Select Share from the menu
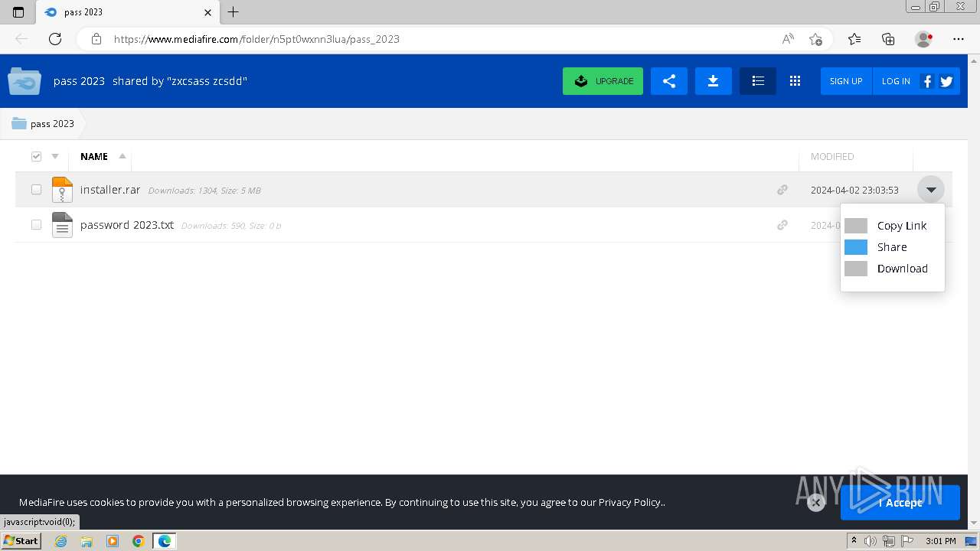 pyautogui.click(x=893, y=247)
